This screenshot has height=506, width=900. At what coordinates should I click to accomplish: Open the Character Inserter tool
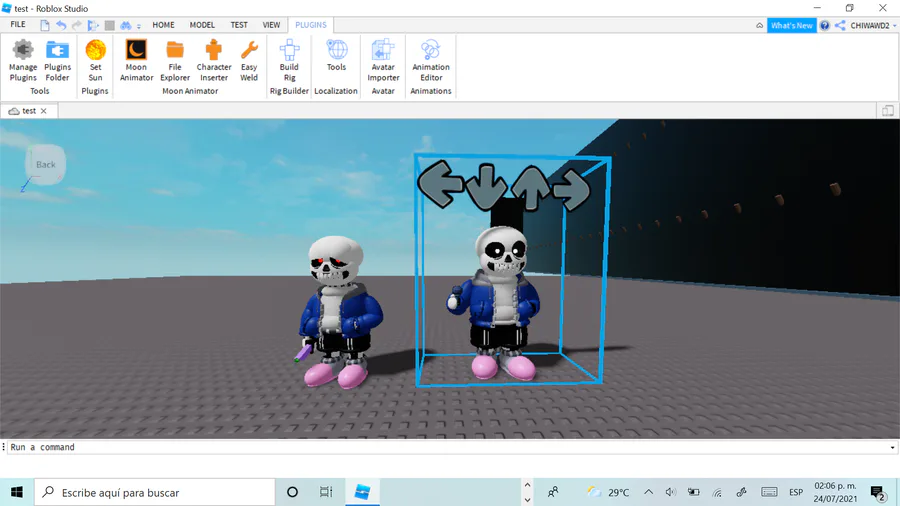214,61
